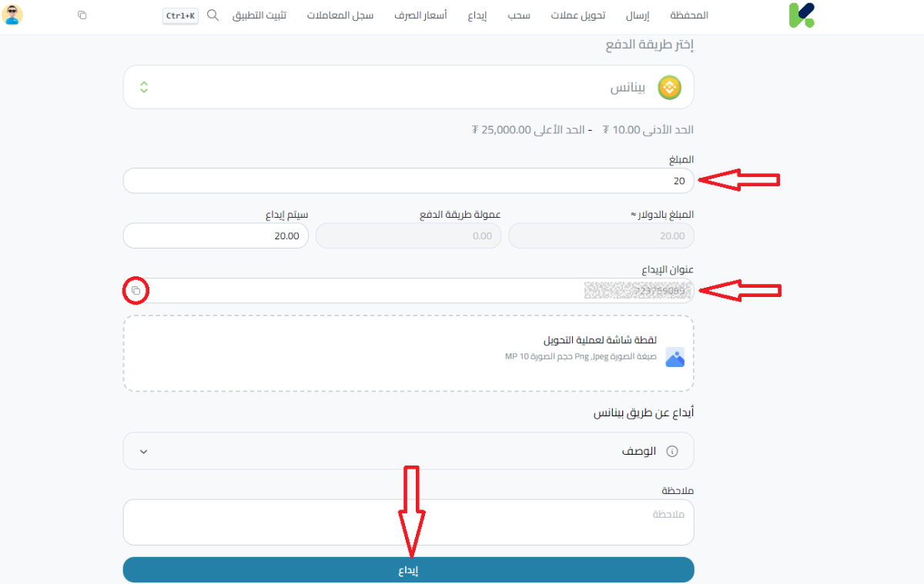Select أسعار الصرف in the top navigation
924x584 pixels.
[420, 15]
